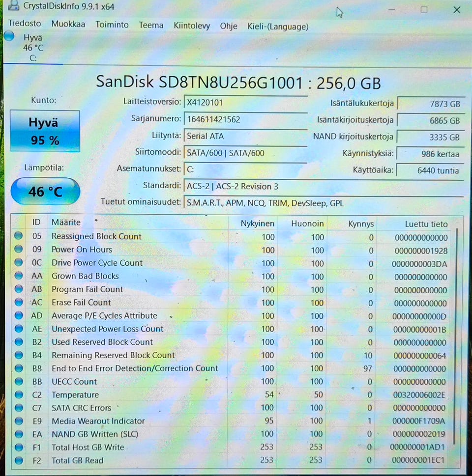Open the Tiedosto menu
This screenshot has height=476, width=472.
[24, 24]
